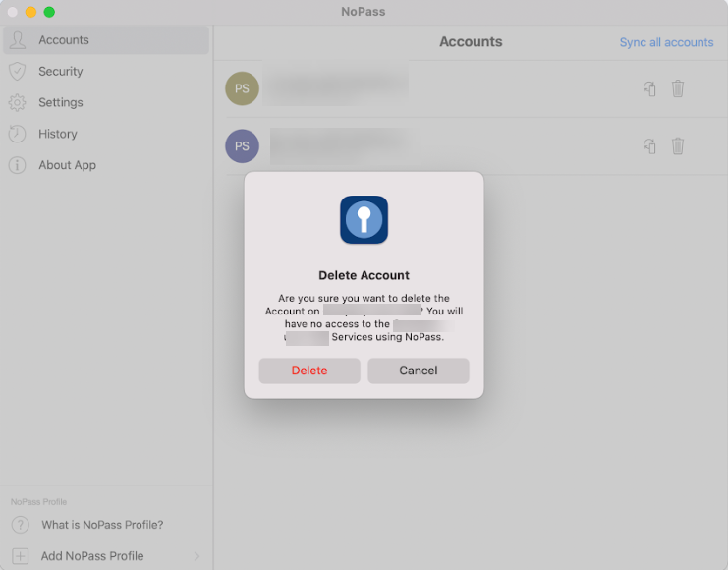The width and height of the screenshot is (728, 570).
Task: Open the Security sidebar section
Action: [106, 71]
